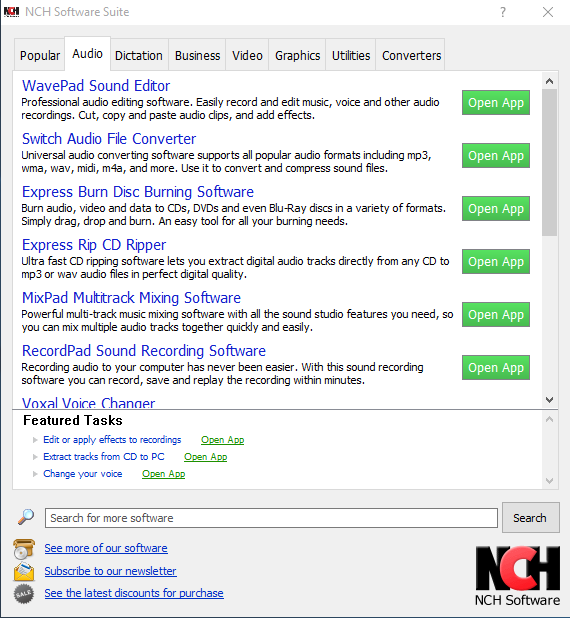Switch to the Business tab

tap(197, 55)
